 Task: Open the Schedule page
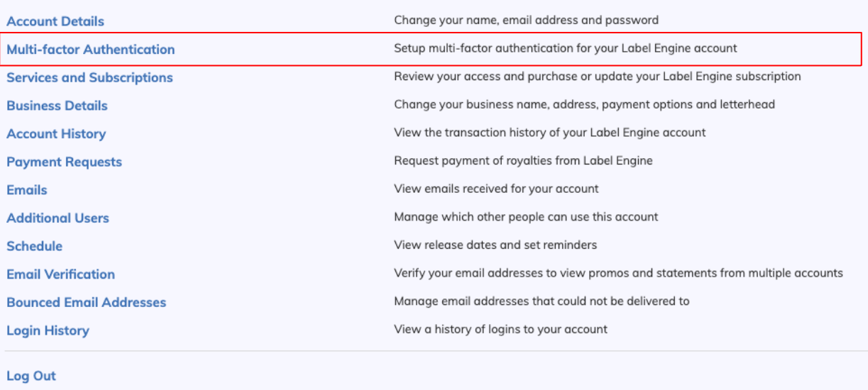pyautogui.click(x=35, y=246)
